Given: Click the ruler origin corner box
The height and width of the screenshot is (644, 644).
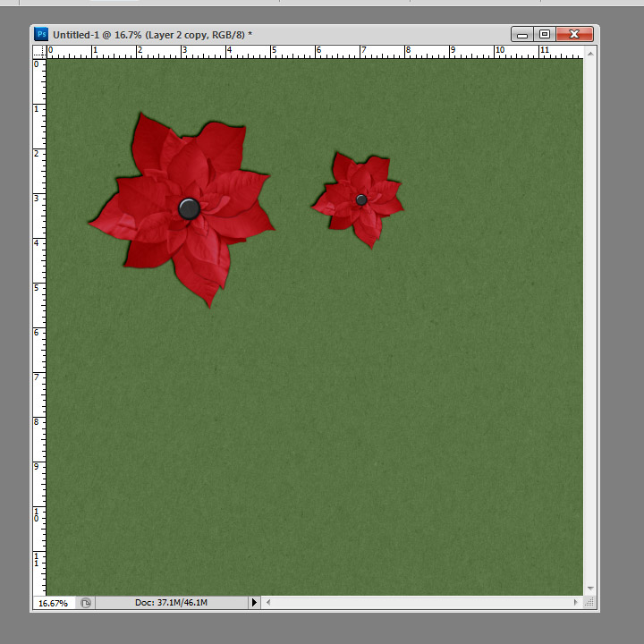Looking at the screenshot, I should click(39, 52).
